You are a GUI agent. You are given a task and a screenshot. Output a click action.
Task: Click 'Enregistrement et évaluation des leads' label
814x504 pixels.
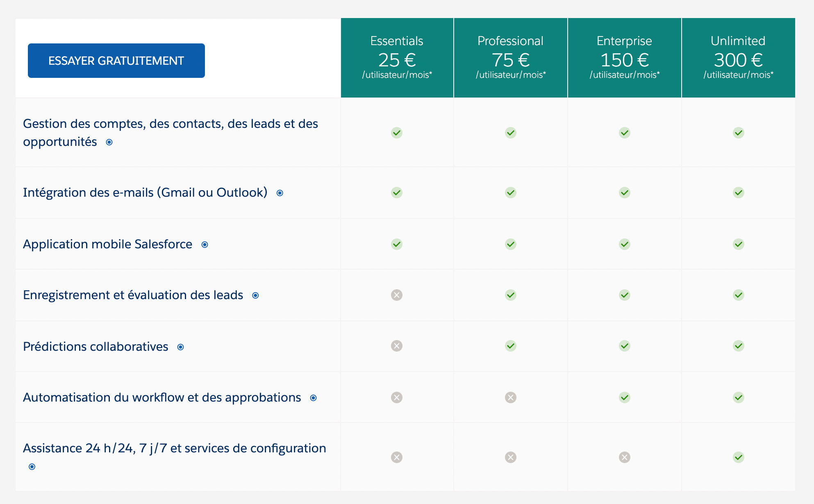[x=133, y=295]
